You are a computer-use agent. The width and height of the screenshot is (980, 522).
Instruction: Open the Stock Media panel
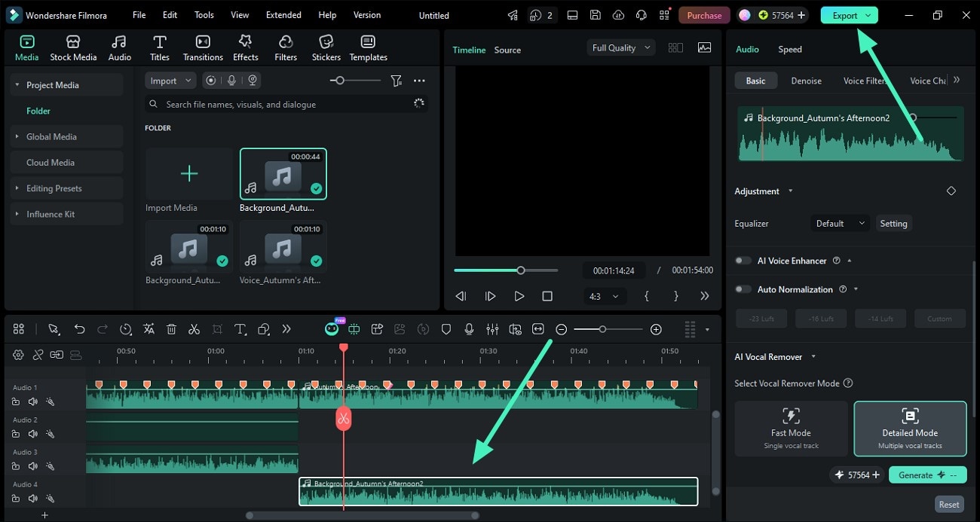click(x=73, y=48)
